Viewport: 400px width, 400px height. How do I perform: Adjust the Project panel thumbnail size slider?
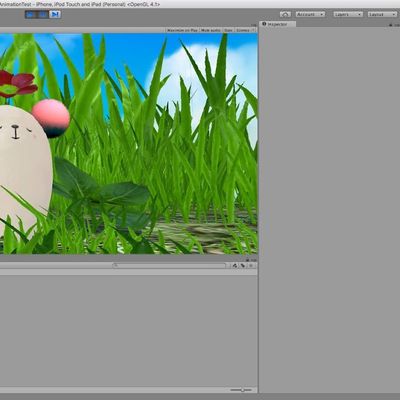coord(242,390)
